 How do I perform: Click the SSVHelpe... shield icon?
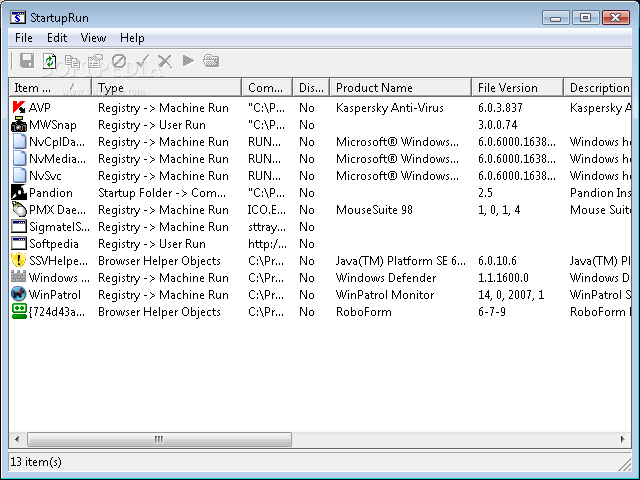point(19,260)
